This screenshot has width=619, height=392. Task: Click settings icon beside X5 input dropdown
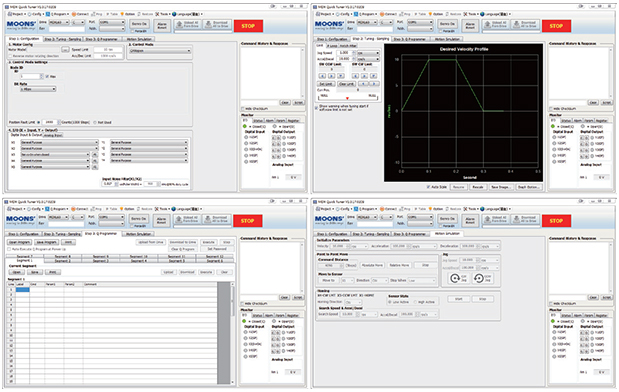coord(95,167)
